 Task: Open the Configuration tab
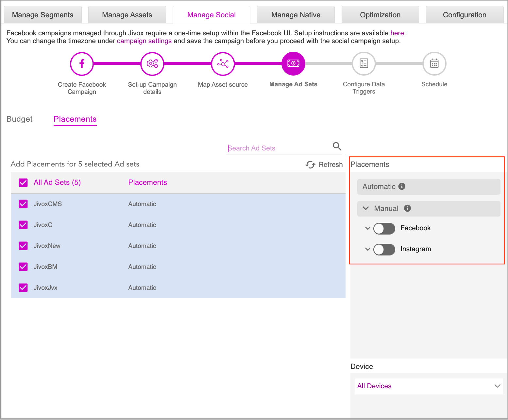465,15
